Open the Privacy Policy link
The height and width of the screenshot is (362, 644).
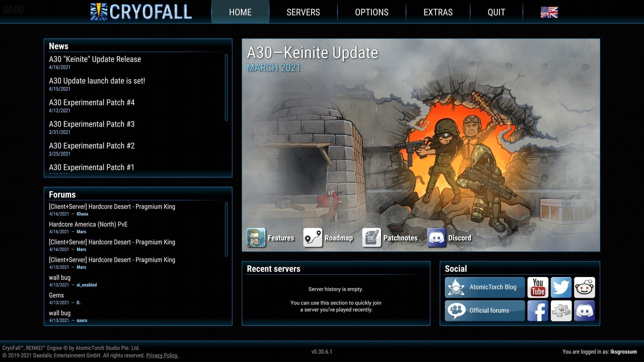(x=162, y=355)
